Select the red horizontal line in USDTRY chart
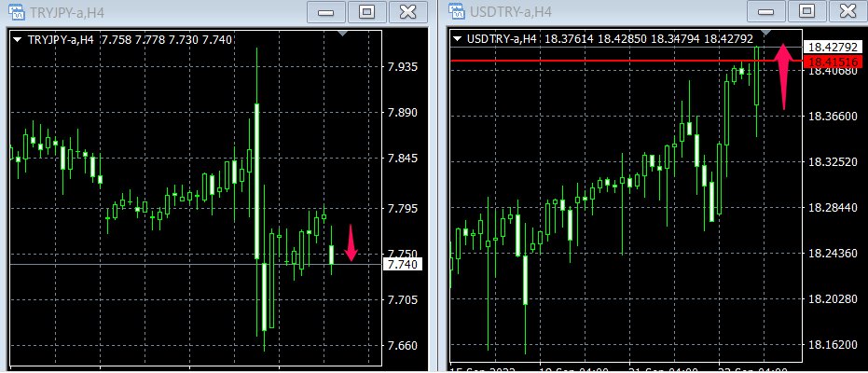This screenshot has width=868, height=373. (627, 61)
